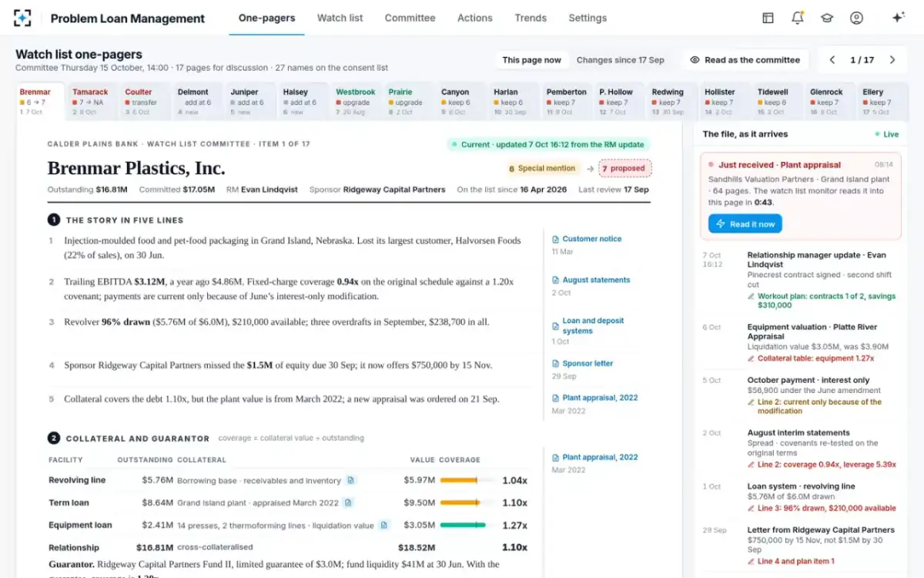Click the Live indicator in file panel
This screenshot has height=578, width=924.
(886, 134)
